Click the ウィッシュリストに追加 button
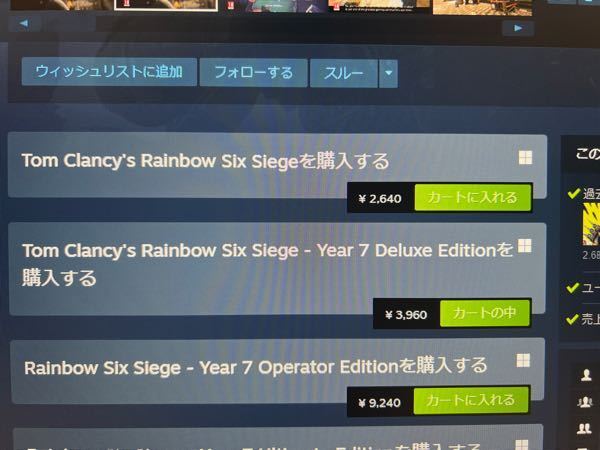 (109, 72)
